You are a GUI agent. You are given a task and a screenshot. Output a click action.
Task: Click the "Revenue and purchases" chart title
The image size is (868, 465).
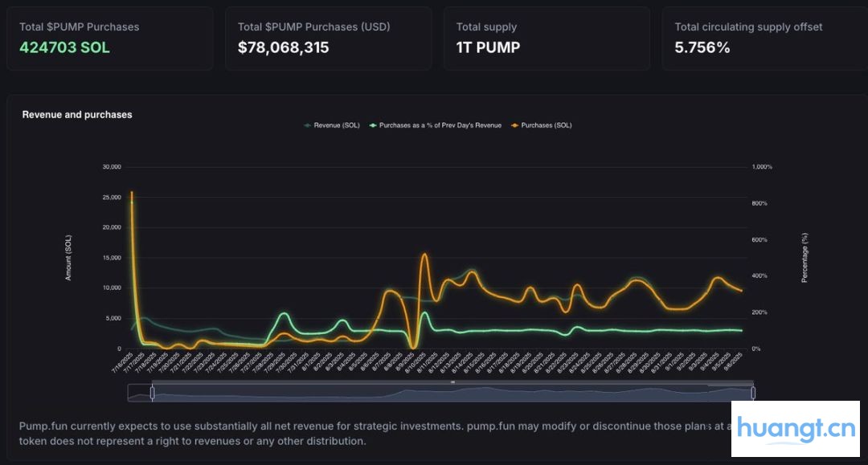click(77, 115)
